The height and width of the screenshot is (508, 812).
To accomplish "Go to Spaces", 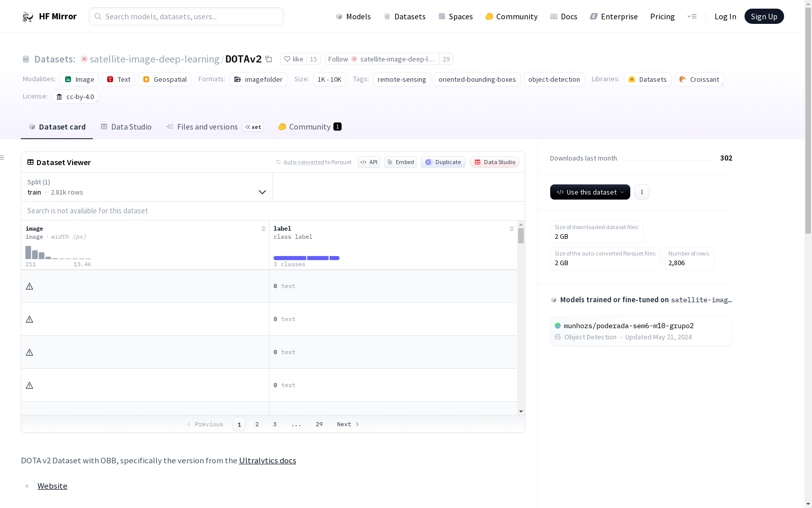I will click(456, 16).
